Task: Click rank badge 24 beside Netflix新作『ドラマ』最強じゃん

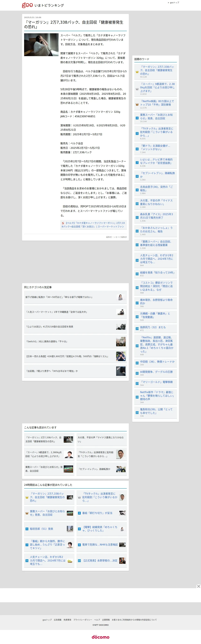Action: (137, 397)
